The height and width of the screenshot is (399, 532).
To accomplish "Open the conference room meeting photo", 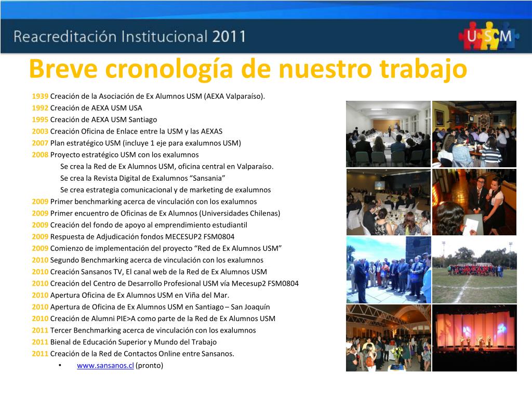I will [x=388, y=134].
